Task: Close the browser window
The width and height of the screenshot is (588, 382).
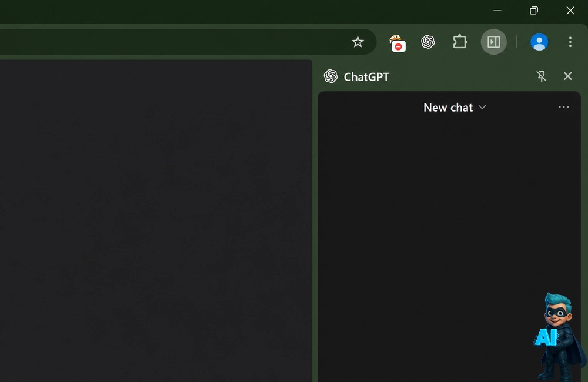Action: pyautogui.click(x=570, y=11)
